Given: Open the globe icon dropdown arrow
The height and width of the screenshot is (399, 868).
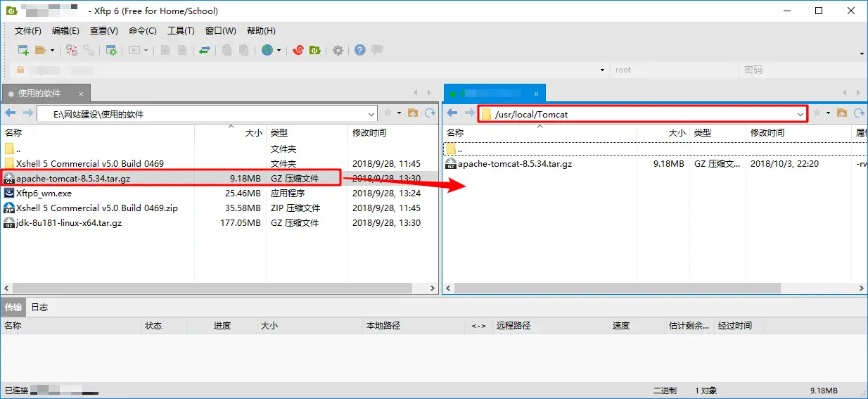Looking at the screenshot, I should (279, 50).
